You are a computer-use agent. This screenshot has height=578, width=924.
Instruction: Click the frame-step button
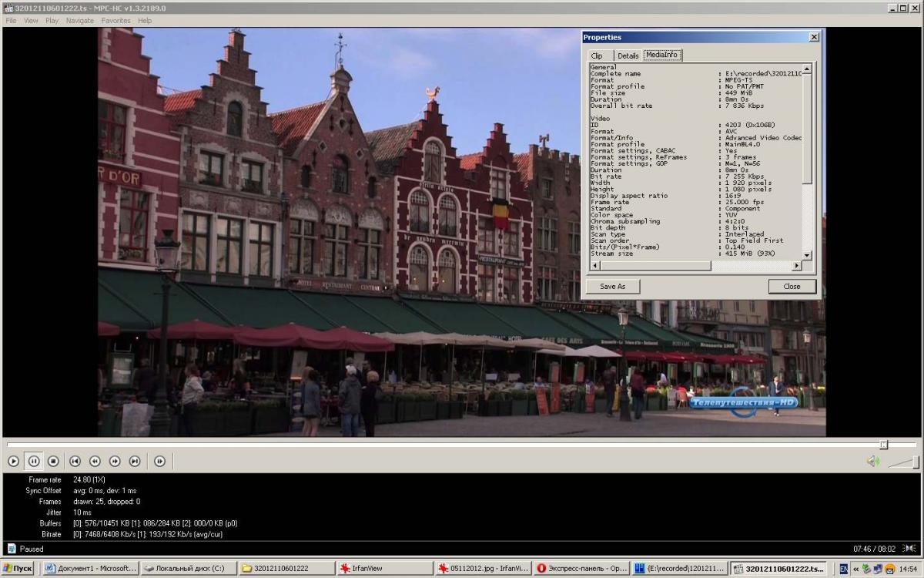(159, 461)
